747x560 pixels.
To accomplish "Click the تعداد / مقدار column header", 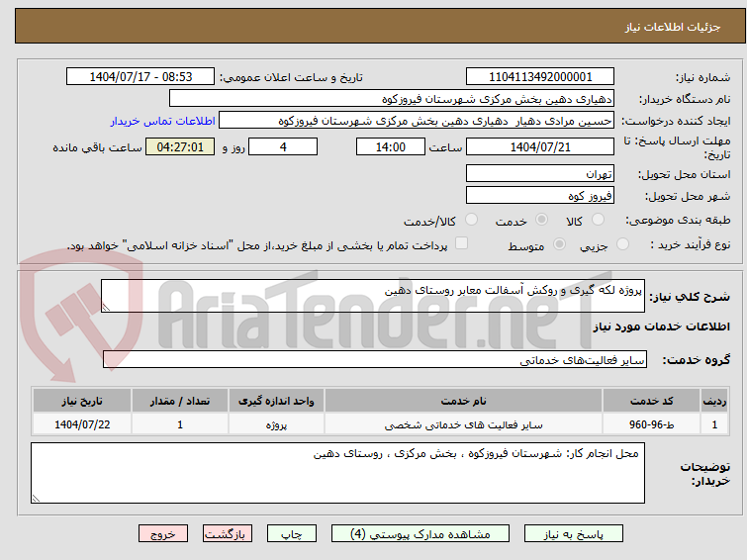I will coord(180,401).
